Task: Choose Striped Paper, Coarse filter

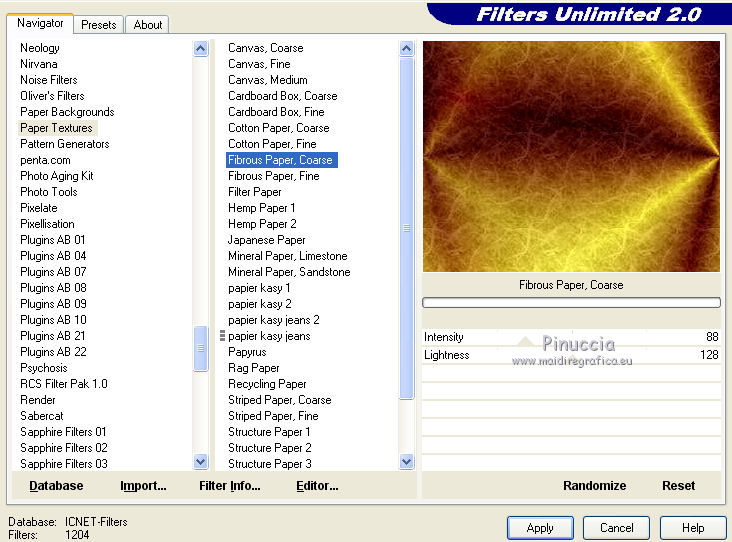Action: click(x=280, y=400)
